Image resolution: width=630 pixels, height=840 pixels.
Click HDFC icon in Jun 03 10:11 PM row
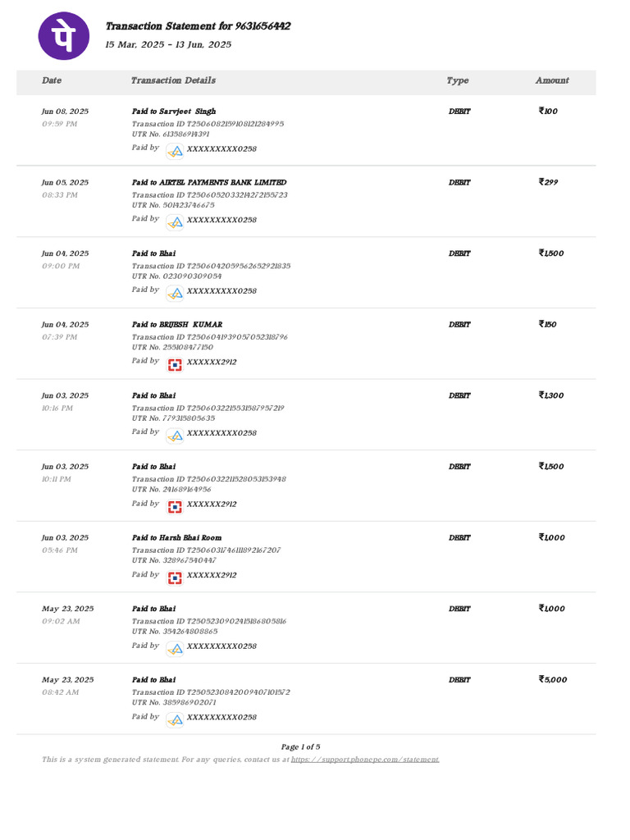(x=175, y=505)
